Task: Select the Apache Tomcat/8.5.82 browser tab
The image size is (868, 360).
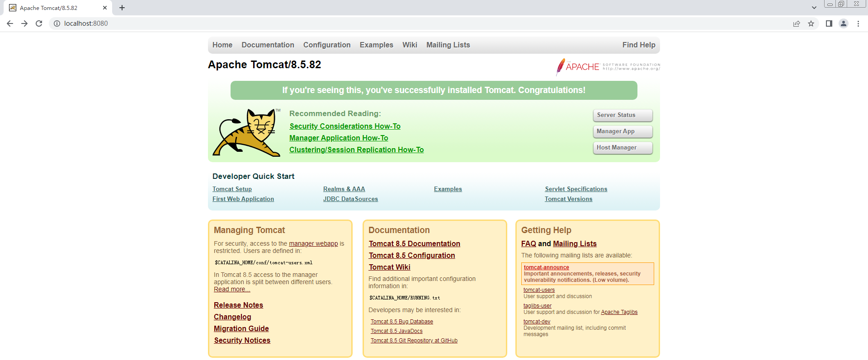Action: coord(58,8)
